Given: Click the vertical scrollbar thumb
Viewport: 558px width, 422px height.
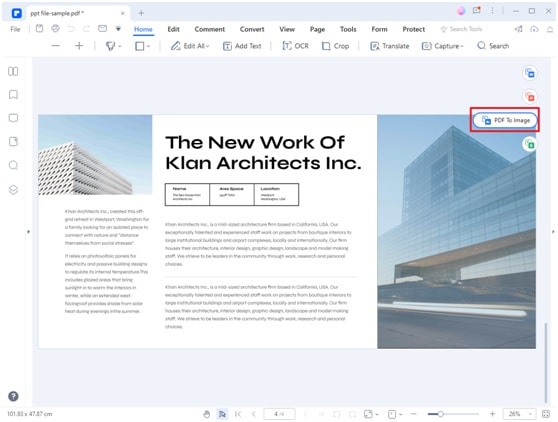Looking at the screenshot, I should 546,362.
